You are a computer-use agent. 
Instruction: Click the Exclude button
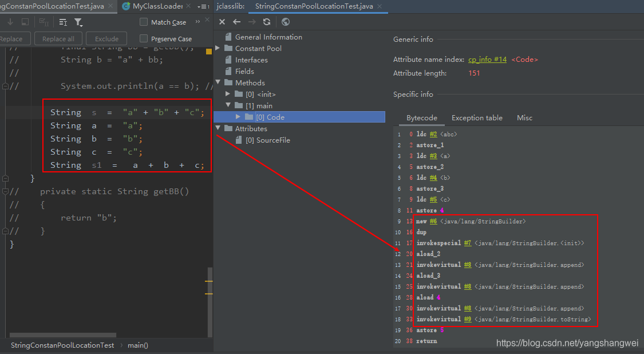pyautogui.click(x=106, y=38)
